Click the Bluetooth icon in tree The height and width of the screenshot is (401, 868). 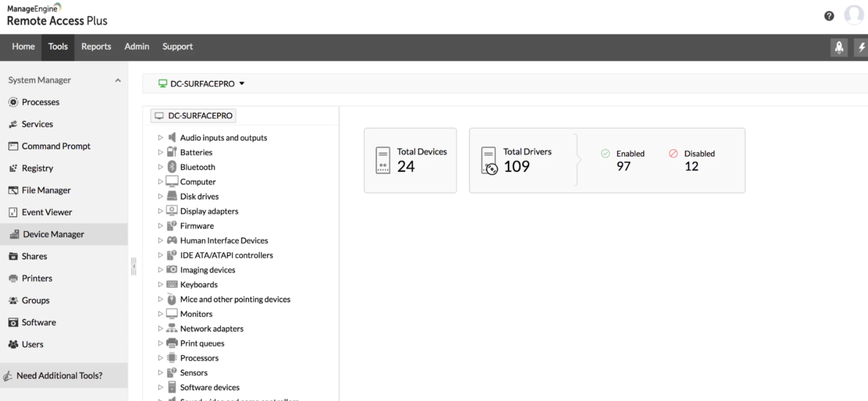click(172, 167)
